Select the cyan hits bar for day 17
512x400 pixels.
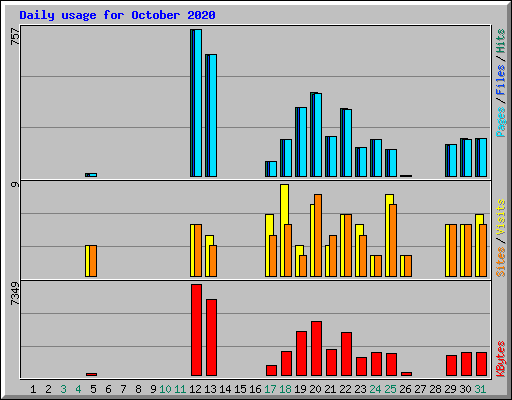[273, 169]
